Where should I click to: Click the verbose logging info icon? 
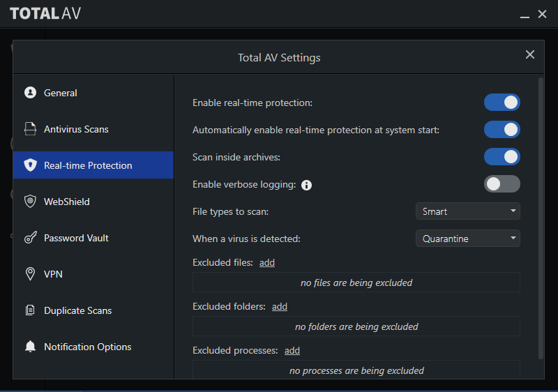(306, 185)
